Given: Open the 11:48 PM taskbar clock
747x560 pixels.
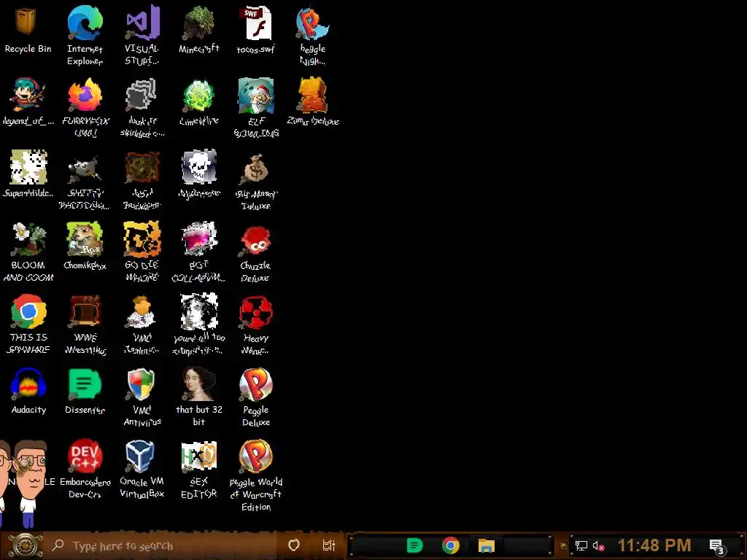Looking at the screenshot, I should 654,545.
